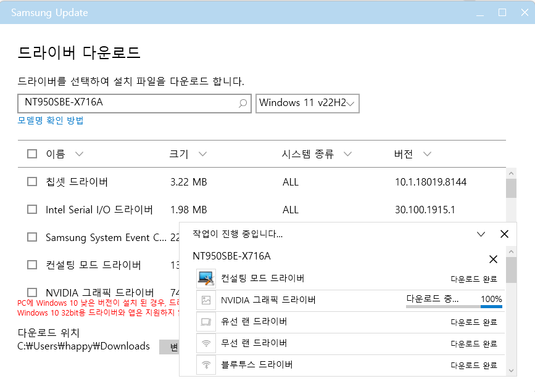The image size is (535, 392).
Task: Click the progress panel scrollbar thumb
Action: (x=511, y=270)
